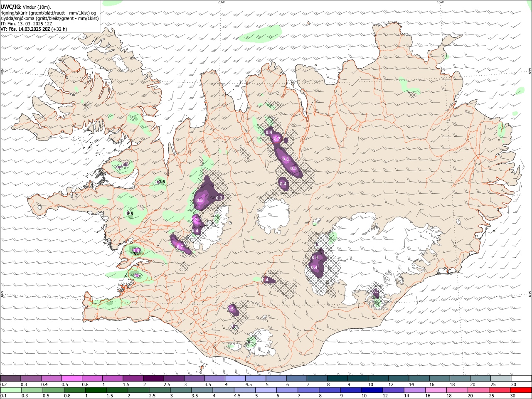532x399 pixels.
Task: Select the palest green bottom-row swatch between 0.1 and 0.3
Action: point(11,390)
